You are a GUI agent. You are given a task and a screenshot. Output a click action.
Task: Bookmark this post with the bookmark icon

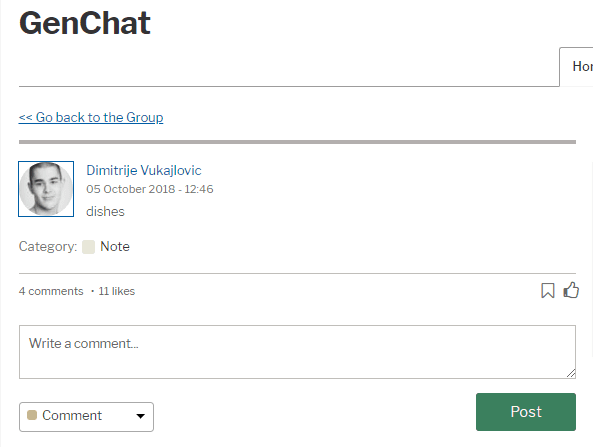click(548, 291)
